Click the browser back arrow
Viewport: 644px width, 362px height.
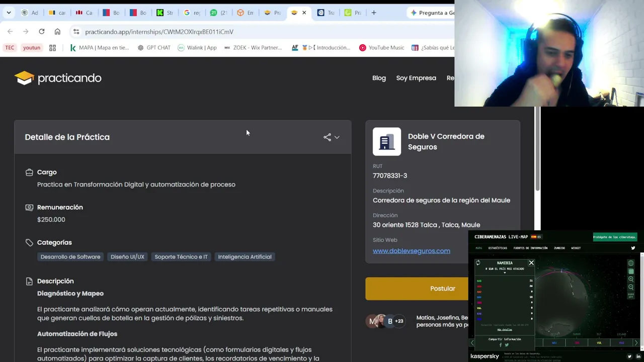tap(10, 32)
